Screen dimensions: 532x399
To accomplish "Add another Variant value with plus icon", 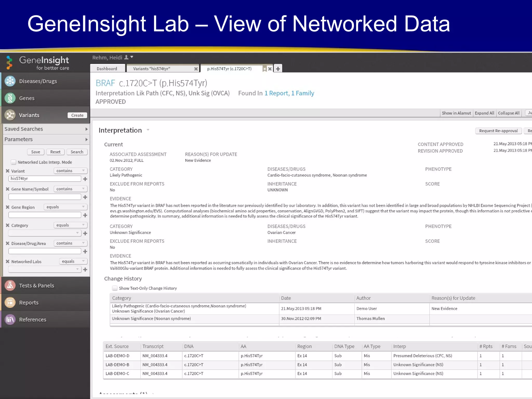I will (x=85, y=179).
